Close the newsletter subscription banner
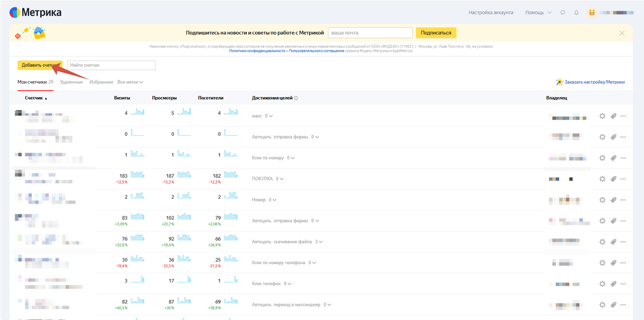 click(622, 33)
